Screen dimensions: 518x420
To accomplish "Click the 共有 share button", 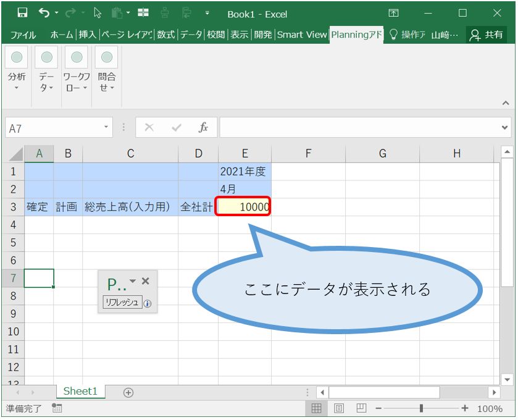I will 487,35.
